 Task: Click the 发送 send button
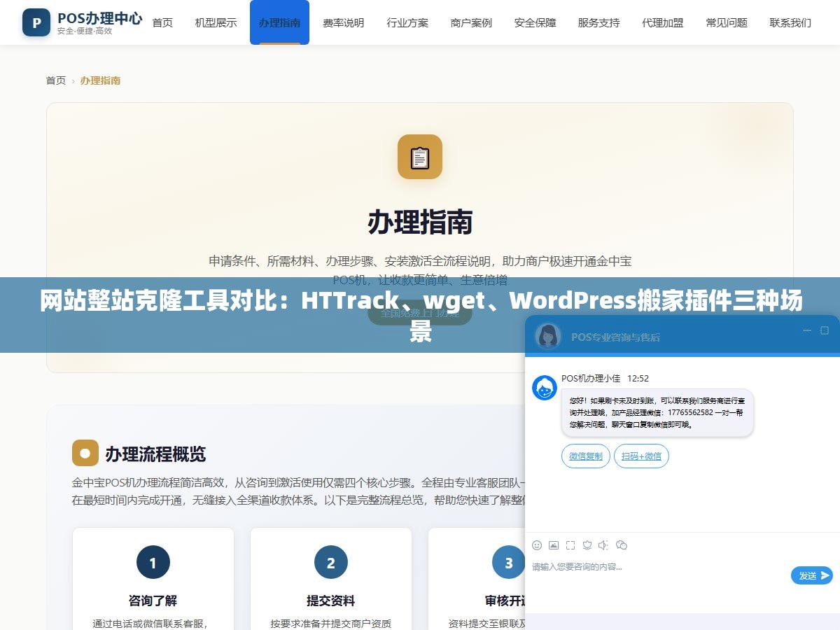pos(812,575)
